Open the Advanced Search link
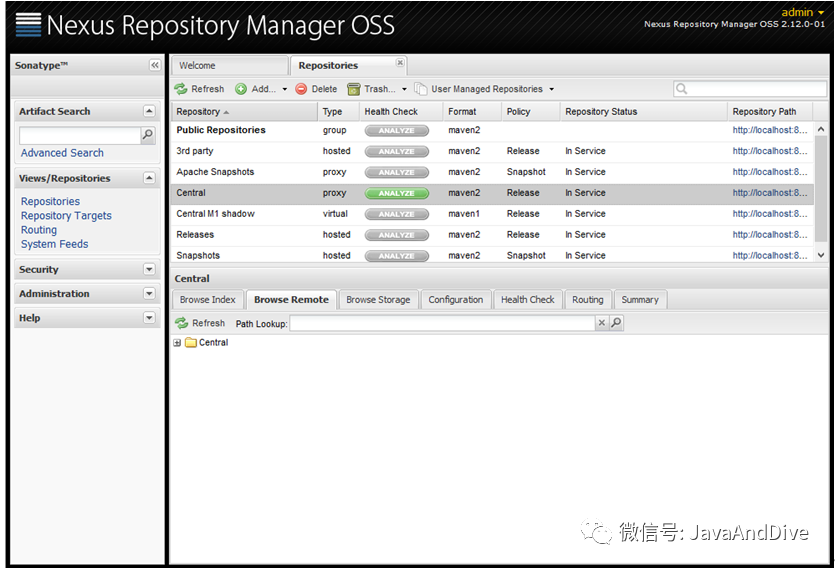The height and width of the screenshot is (568, 835). [62, 153]
